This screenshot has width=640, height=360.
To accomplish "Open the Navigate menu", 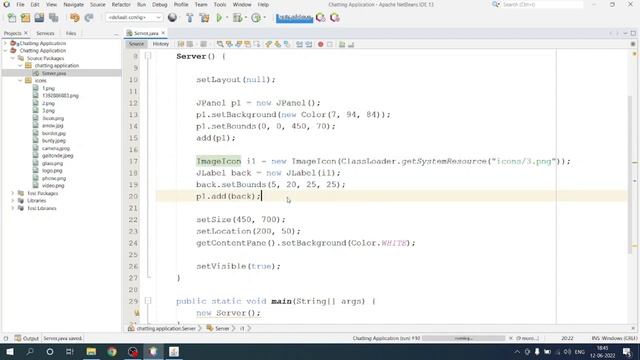I will click(x=73, y=4).
